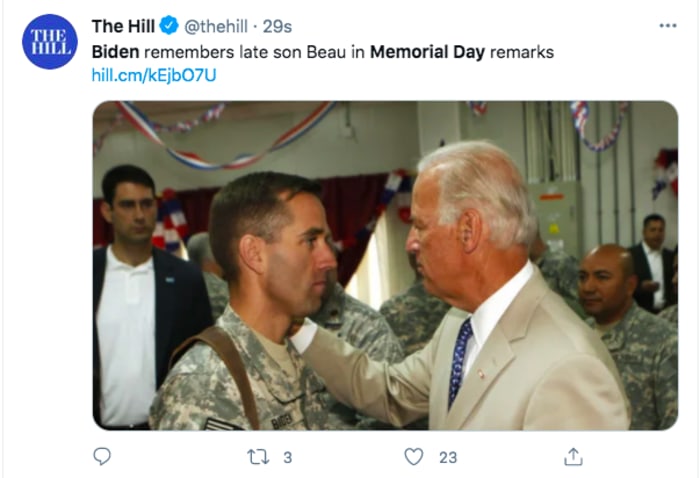Click the bold Memorial Day text
The image size is (700, 478).
point(427,51)
